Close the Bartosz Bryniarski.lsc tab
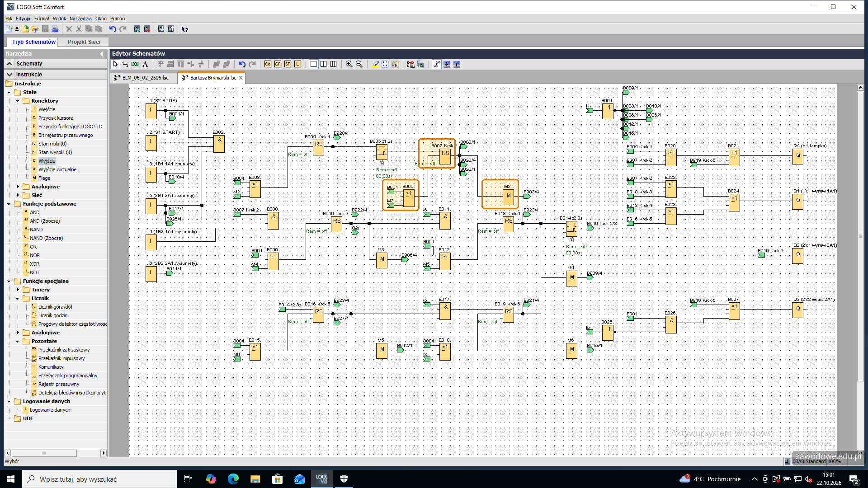This screenshot has height=488, width=868. [x=241, y=78]
